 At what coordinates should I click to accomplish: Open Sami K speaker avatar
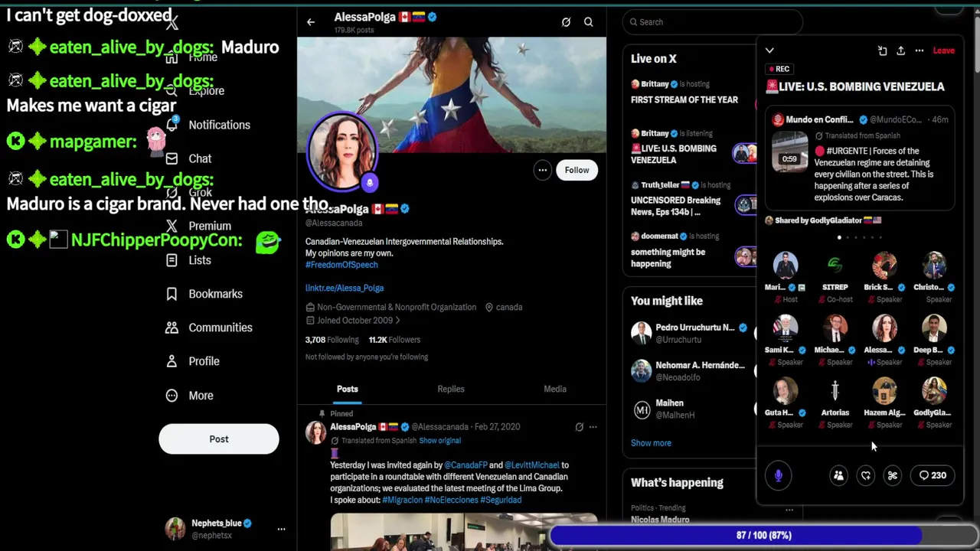point(786,328)
